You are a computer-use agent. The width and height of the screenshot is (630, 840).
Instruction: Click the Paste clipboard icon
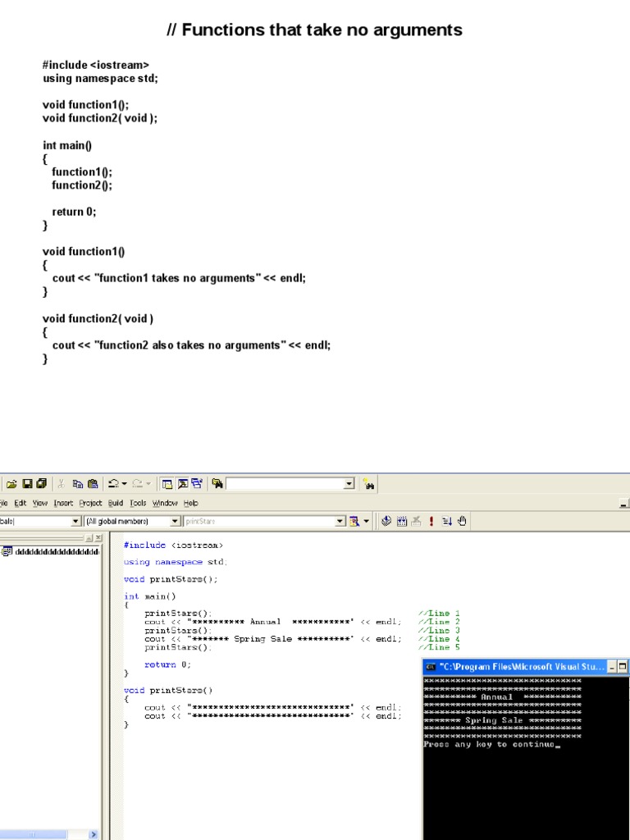[93, 484]
